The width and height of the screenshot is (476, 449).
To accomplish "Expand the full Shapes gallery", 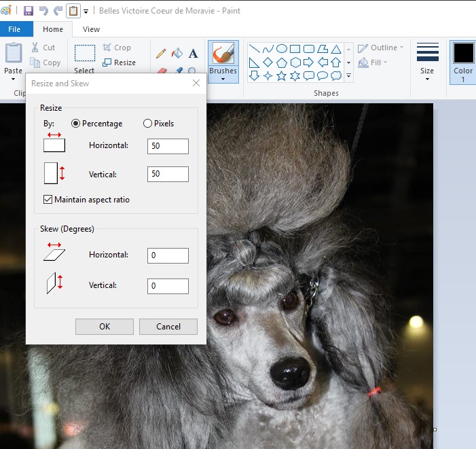I will [349, 75].
